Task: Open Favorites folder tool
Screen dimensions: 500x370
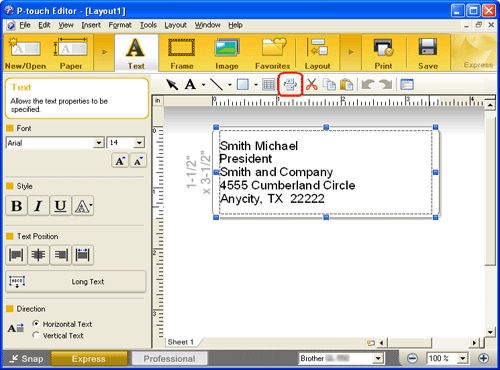Action: 273,53
